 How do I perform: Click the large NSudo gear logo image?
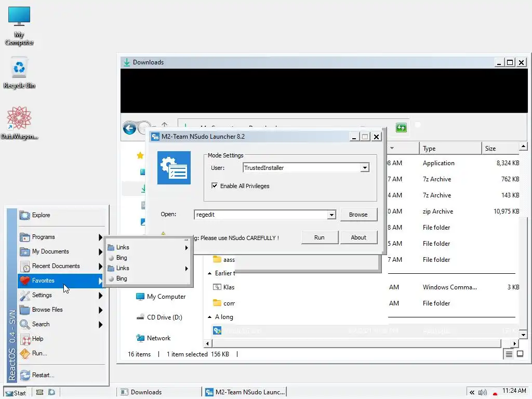point(174,168)
